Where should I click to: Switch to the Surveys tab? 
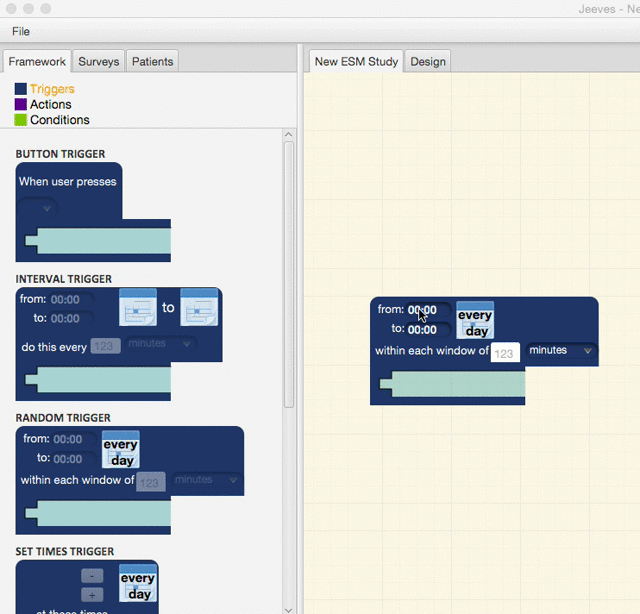point(98,62)
